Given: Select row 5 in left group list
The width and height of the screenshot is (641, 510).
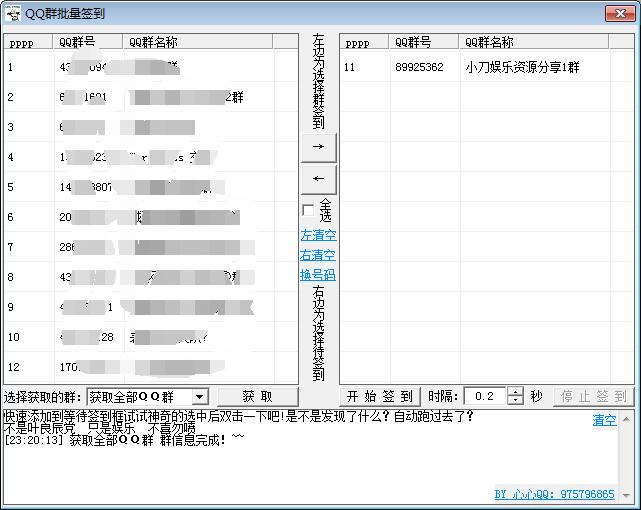Looking at the screenshot, I should point(151,187).
